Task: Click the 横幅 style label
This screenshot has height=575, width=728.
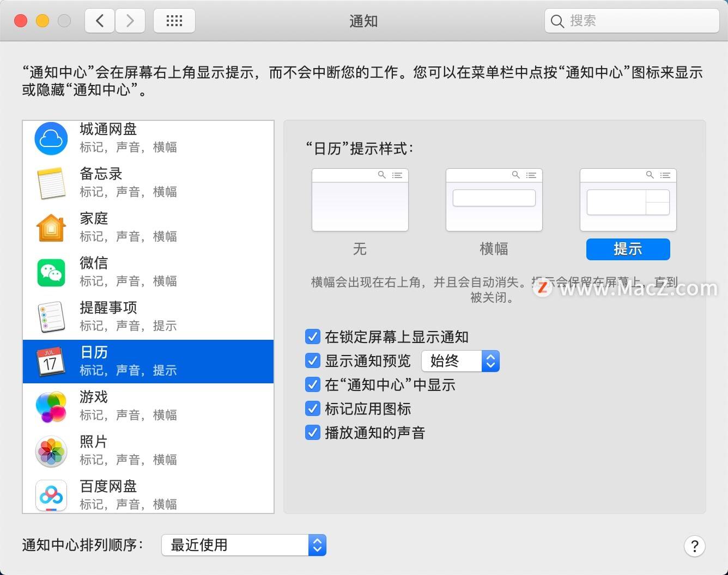Action: pos(494,249)
